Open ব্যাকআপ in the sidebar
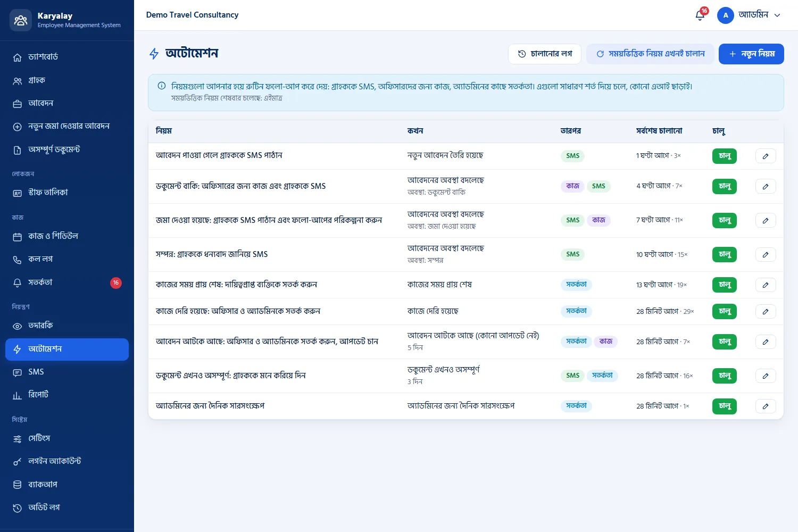798x532 pixels. (67, 485)
